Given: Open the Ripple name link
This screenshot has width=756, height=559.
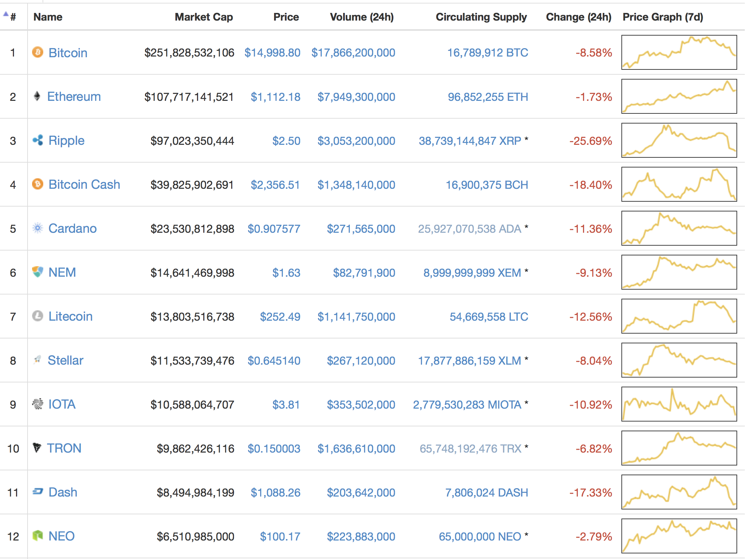Looking at the screenshot, I should (x=66, y=141).
